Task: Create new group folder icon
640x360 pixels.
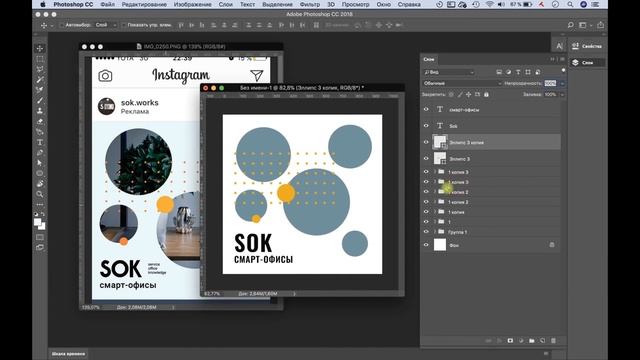Action: click(x=532, y=340)
